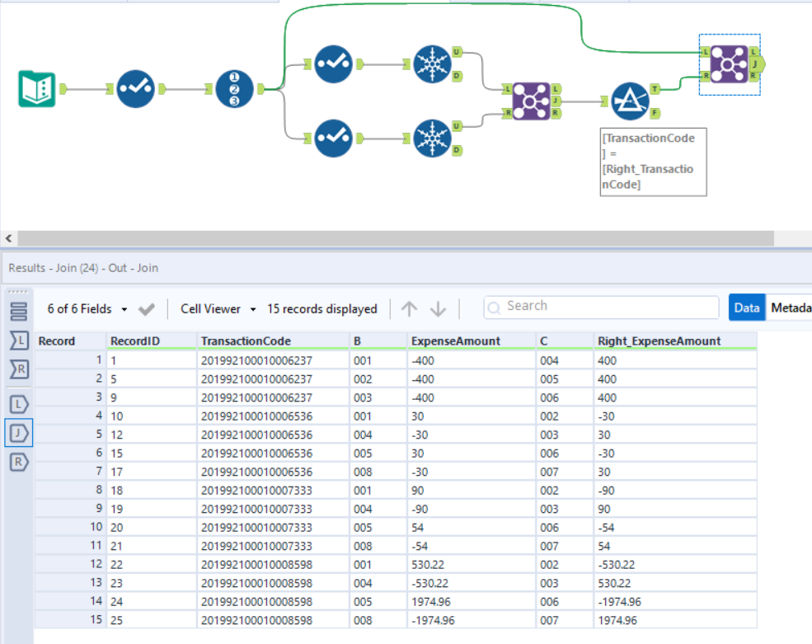Click the Filter tool's F output anchor
Image resolution: width=812 pixels, height=644 pixels.
[x=655, y=113]
